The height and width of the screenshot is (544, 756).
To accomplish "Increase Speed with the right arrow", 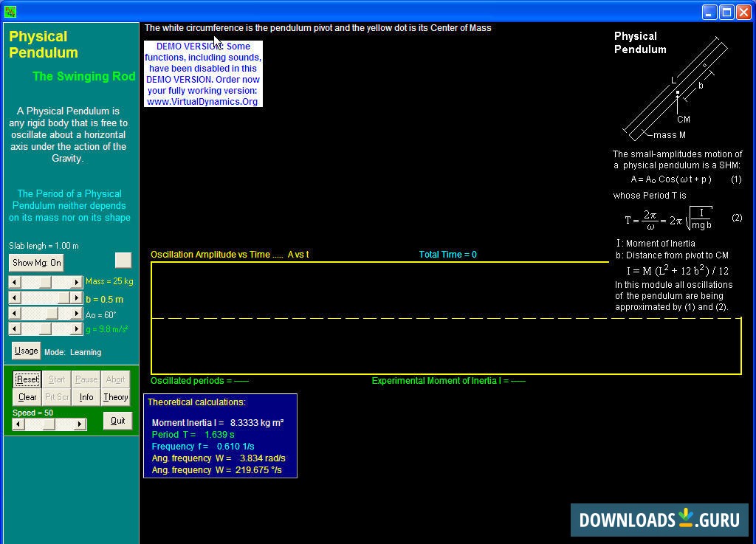I will pos(80,424).
